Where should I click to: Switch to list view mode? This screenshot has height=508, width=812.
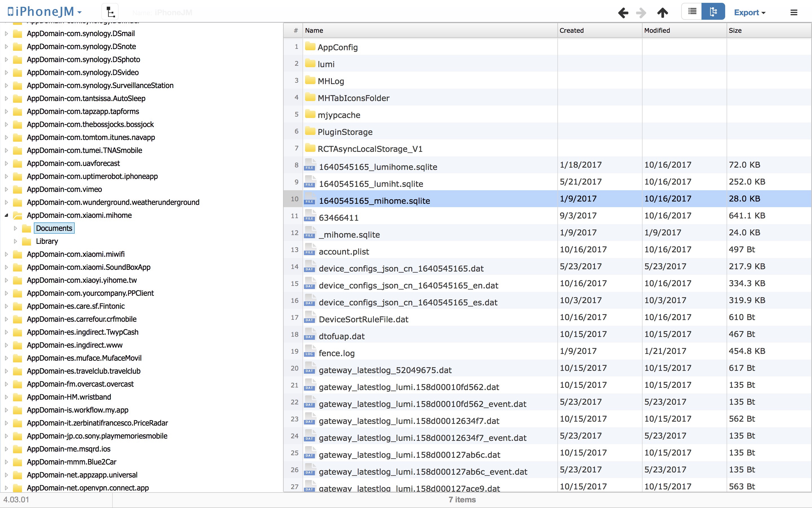(692, 11)
